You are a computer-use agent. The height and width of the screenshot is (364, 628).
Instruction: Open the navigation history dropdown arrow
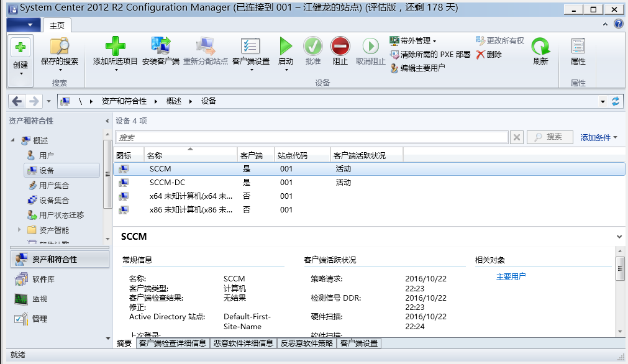pyautogui.click(x=48, y=101)
